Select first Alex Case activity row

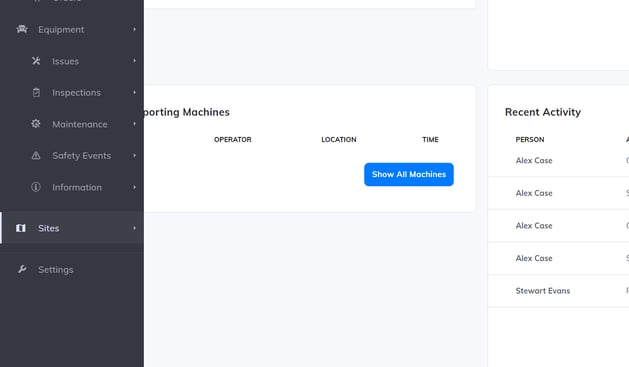(x=558, y=160)
